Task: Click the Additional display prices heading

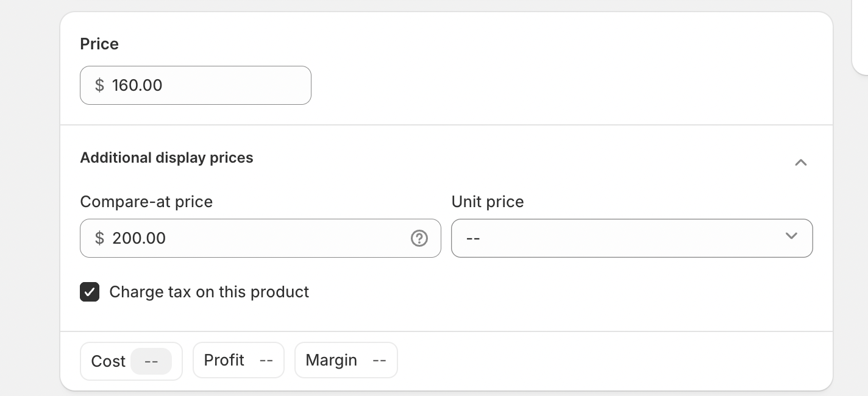Action: tap(166, 158)
